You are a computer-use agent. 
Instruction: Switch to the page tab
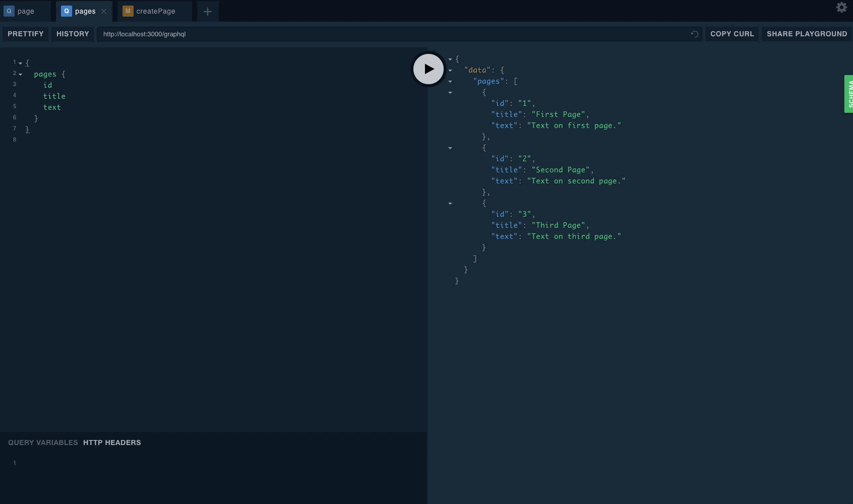(26, 11)
